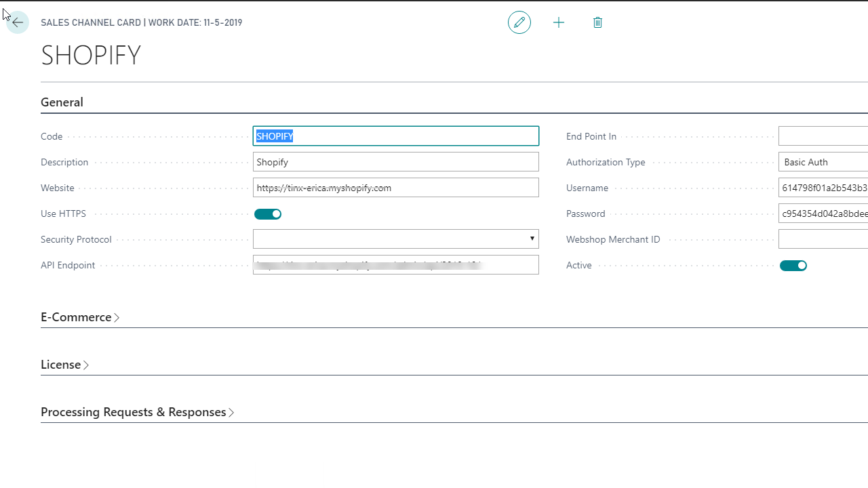The image size is (868, 488).
Task: Click the Password field
Action: pyautogui.click(x=823, y=213)
